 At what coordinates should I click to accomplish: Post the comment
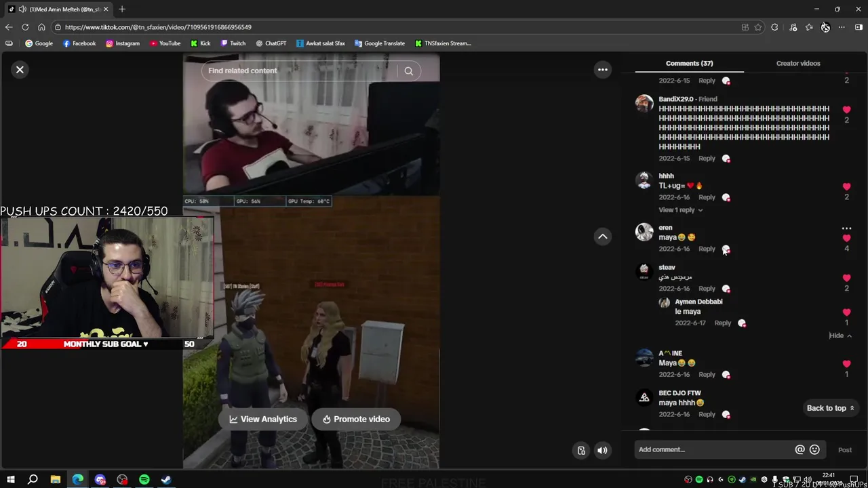click(x=844, y=450)
